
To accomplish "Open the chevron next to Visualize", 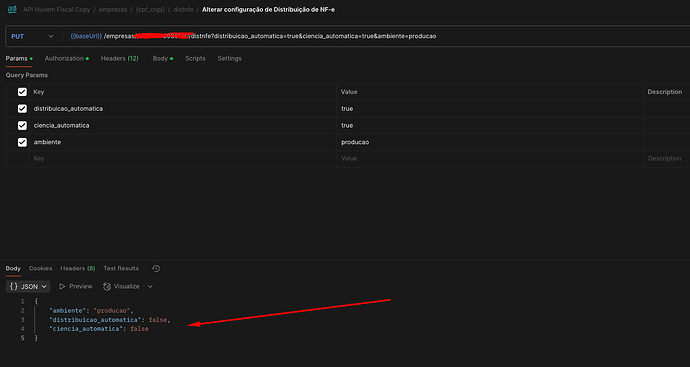I will tap(150, 286).
